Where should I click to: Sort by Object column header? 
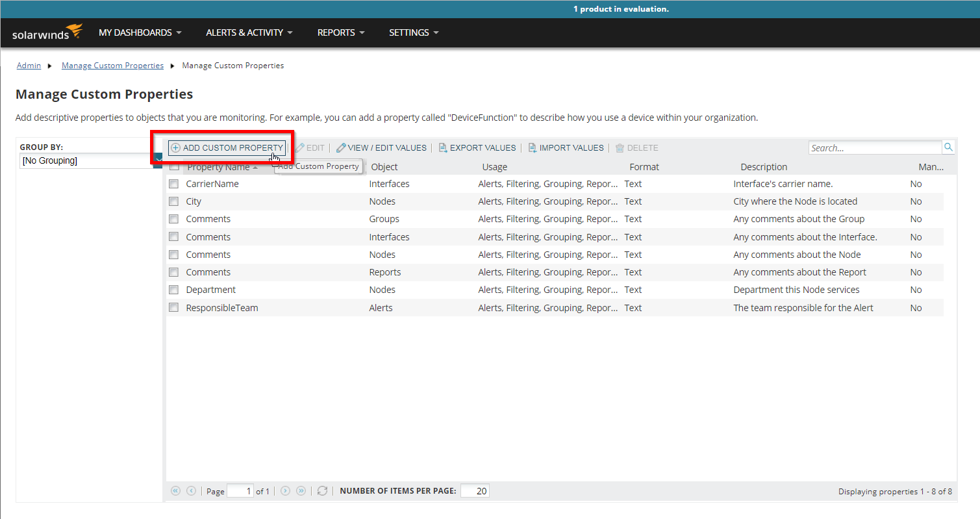pyautogui.click(x=384, y=167)
